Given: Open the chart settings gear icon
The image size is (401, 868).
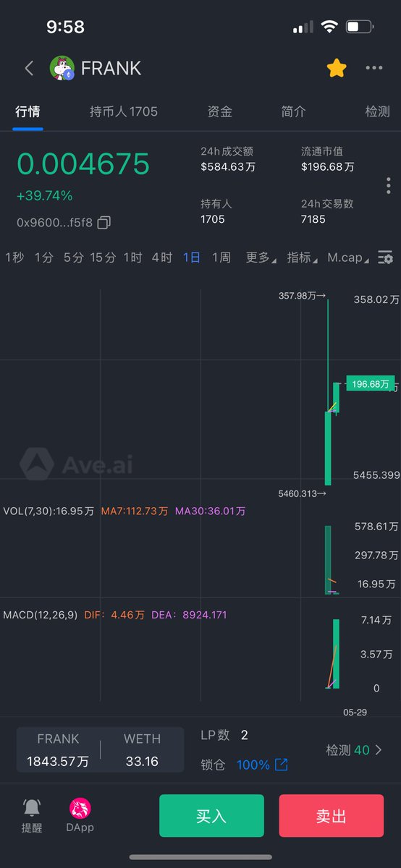Looking at the screenshot, I should 386,258.
